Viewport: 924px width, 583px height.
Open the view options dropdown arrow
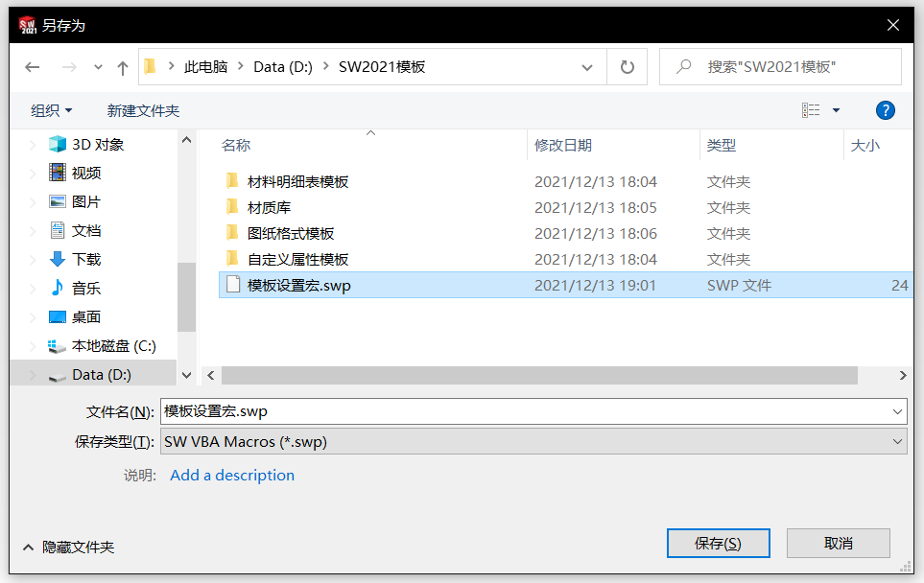click(836, 110)
